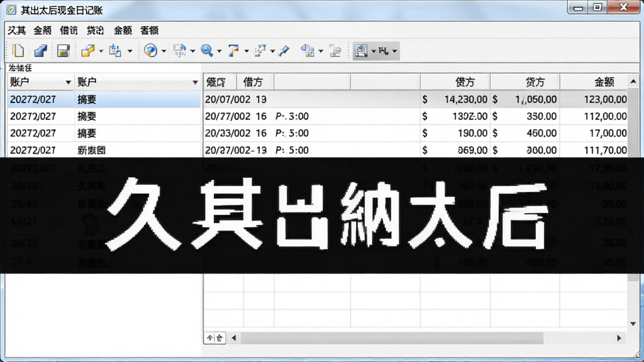Click the horizontal scrollbar thumb
The image size is (644, 362).
point(392,337)
